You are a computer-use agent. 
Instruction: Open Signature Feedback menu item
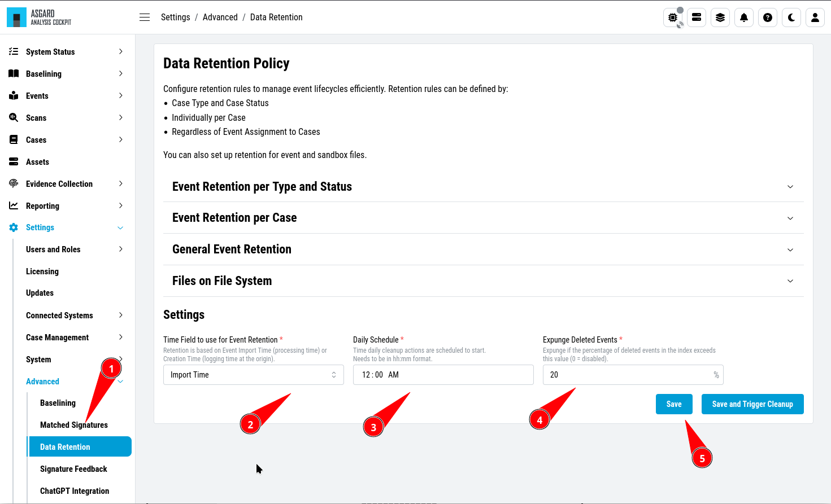[73, 469]
